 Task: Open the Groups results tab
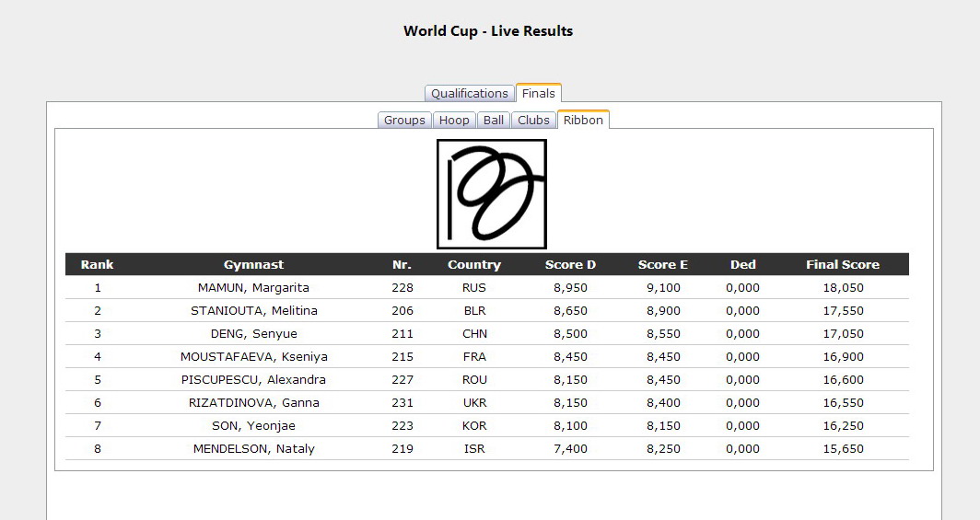click(x=404, y=120)
